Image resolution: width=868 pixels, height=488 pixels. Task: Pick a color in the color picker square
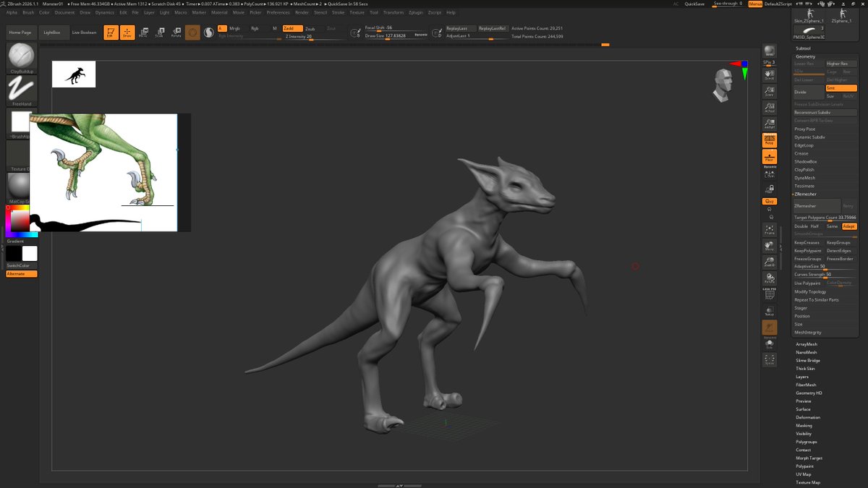20,220
